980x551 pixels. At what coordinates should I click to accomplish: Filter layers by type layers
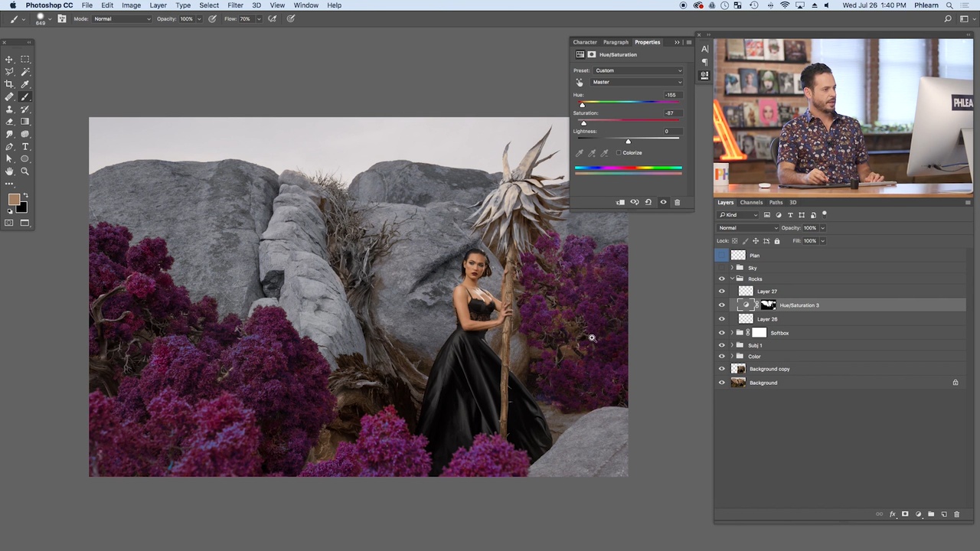790,215
